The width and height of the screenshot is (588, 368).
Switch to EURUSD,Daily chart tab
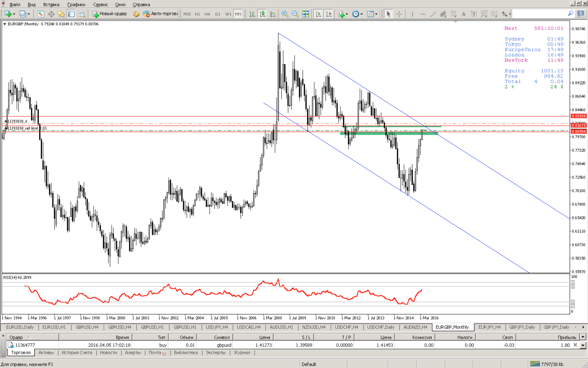click(x=20, y=327)
